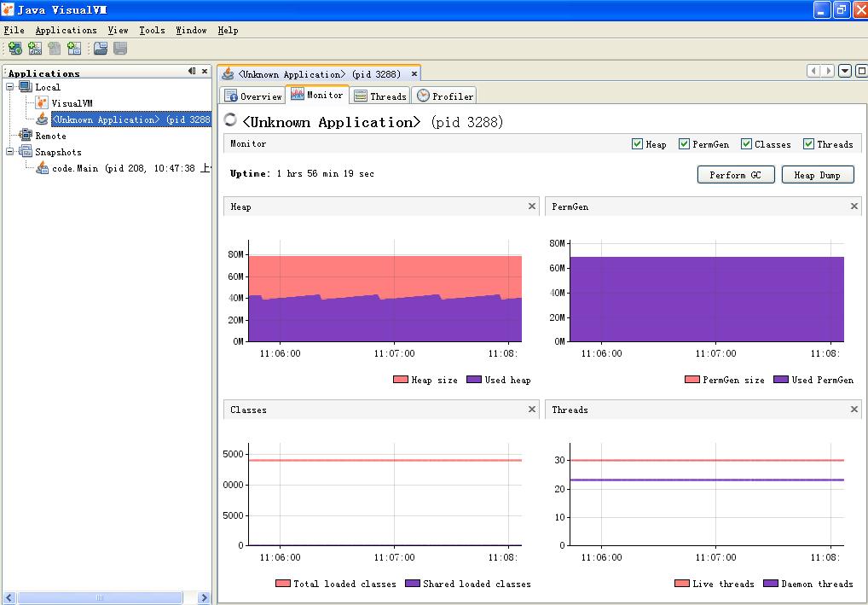This screenshot has height=605, width=868.
Task: Close the Classes chart panel
Action: [532, 410]
